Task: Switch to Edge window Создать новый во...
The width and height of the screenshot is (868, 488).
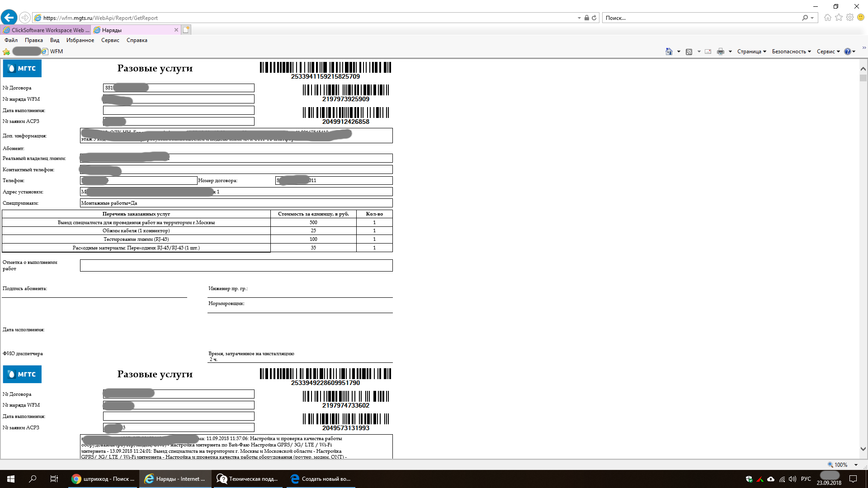Action: pyautogui.click(x=320, y=479)
